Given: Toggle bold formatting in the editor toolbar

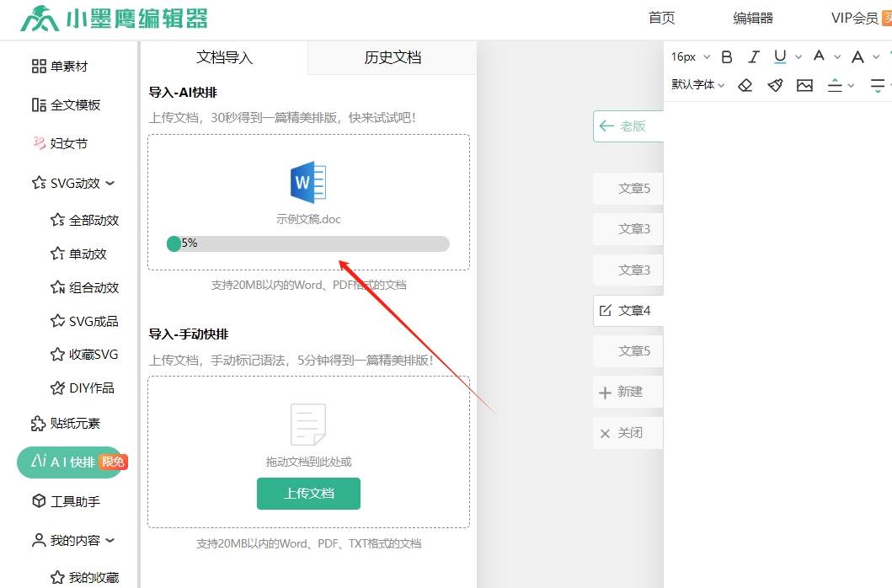Looking at the screenshot, I should pyautogui.click(x=727, y=57).
